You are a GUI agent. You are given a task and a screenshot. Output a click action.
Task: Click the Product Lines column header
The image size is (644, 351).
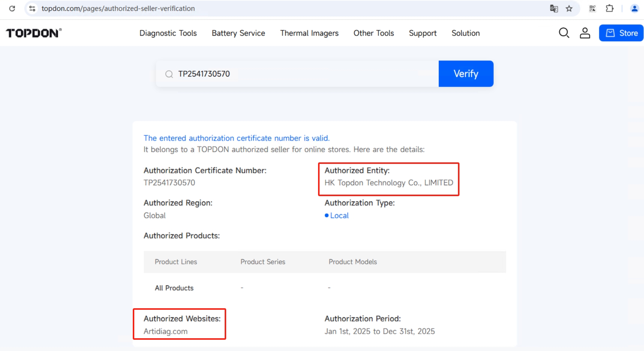[176, 262]
